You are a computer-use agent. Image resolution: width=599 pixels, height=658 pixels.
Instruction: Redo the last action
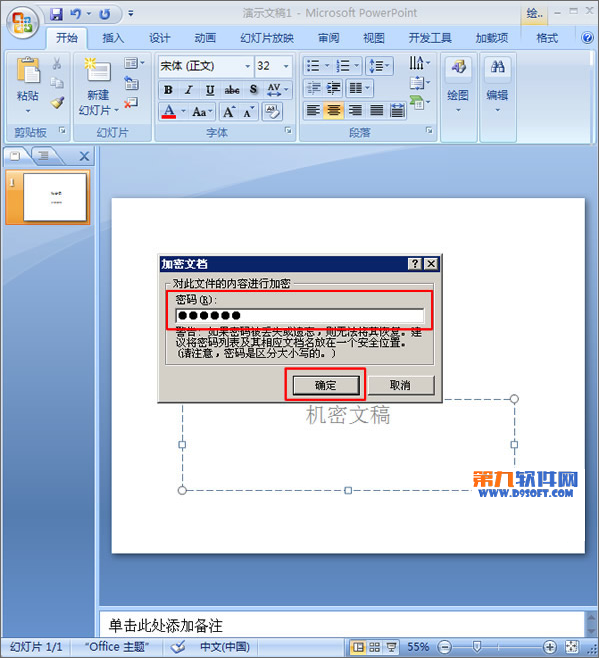(104, 14)
